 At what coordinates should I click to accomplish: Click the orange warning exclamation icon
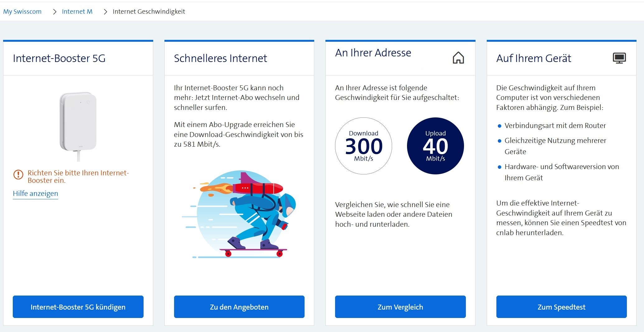[18, 174]
